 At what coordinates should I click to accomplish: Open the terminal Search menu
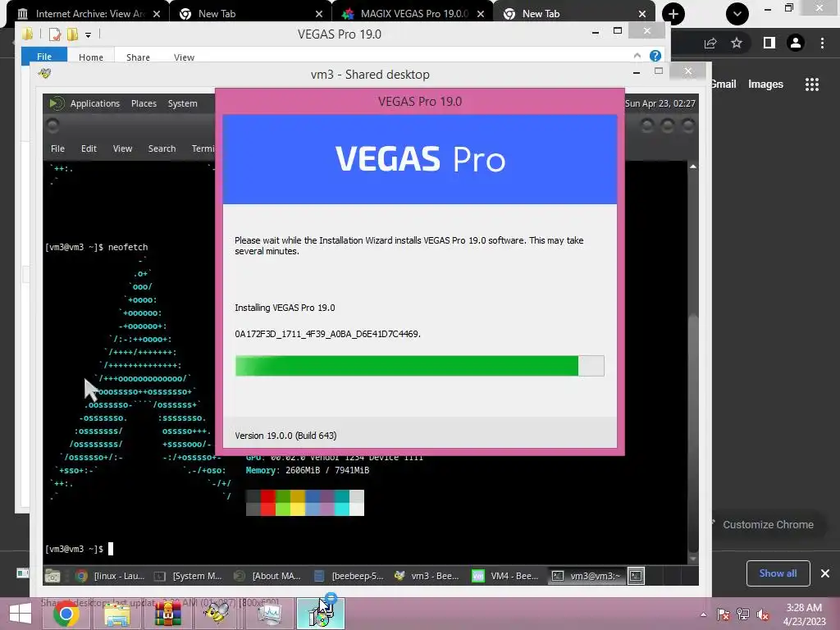(x=162, y=148)
